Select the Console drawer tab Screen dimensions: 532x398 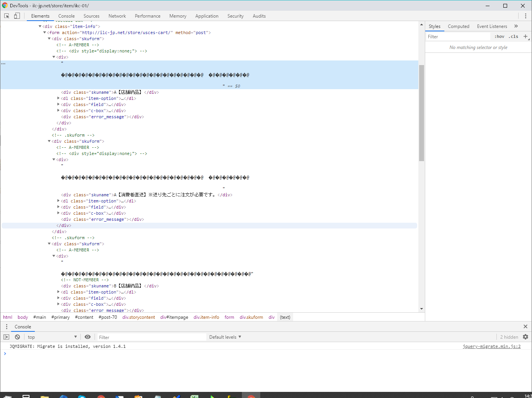[x=23, y=326]
